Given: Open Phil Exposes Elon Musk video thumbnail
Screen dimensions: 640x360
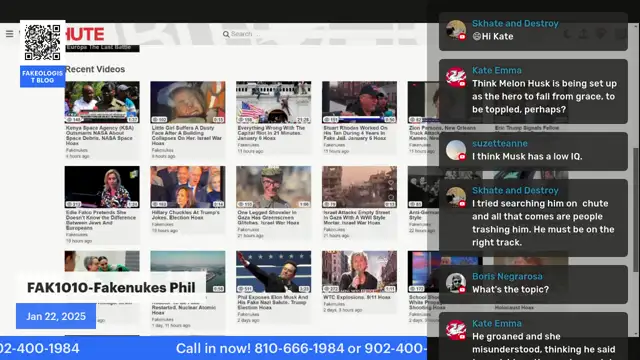Looking at the screenshot, I should pos(273,272).
